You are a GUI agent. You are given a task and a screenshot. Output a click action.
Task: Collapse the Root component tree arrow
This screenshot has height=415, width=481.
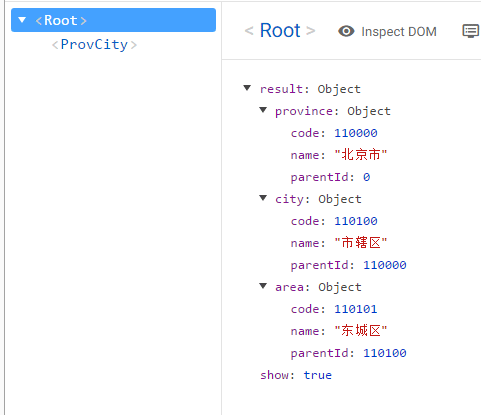pyautogui.click(x=22, y=20)
